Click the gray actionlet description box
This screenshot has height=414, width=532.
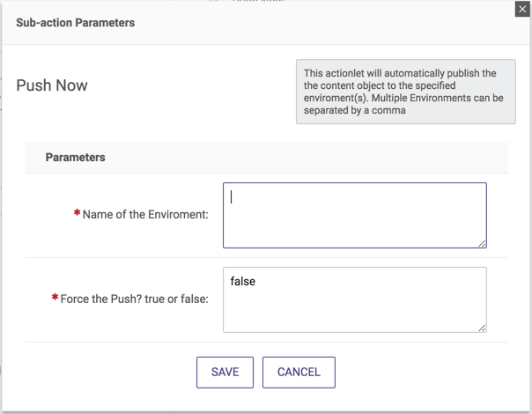(404, 92)
